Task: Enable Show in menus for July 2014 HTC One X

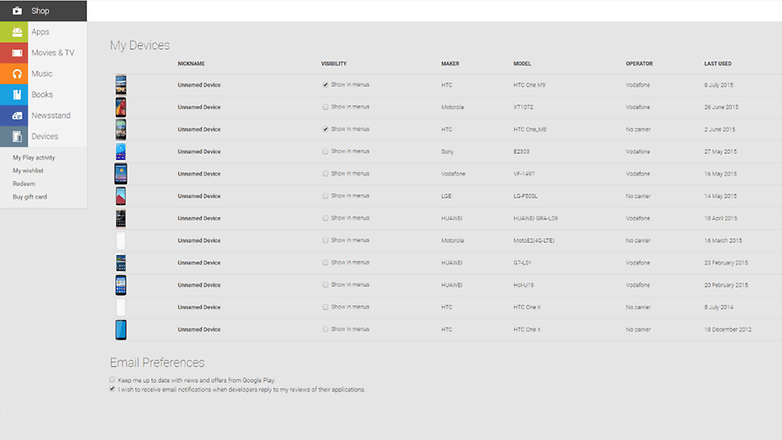Action: point(325,307)
